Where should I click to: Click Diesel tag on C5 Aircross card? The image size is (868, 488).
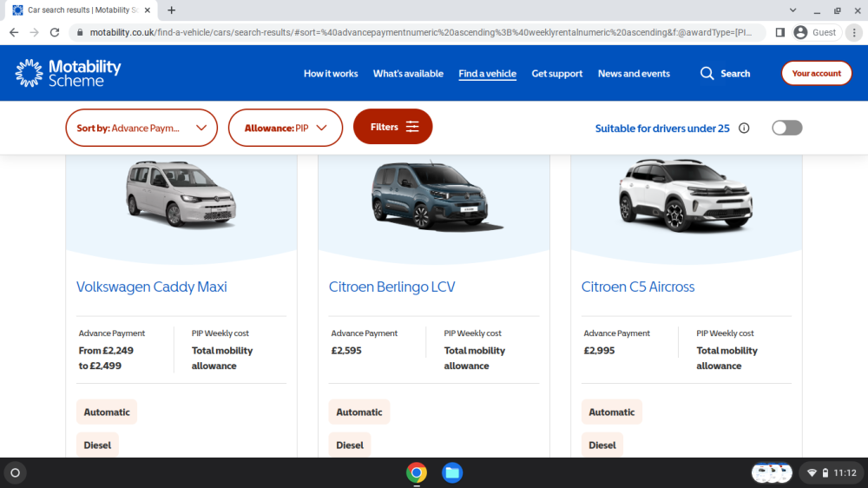(602, 445)
